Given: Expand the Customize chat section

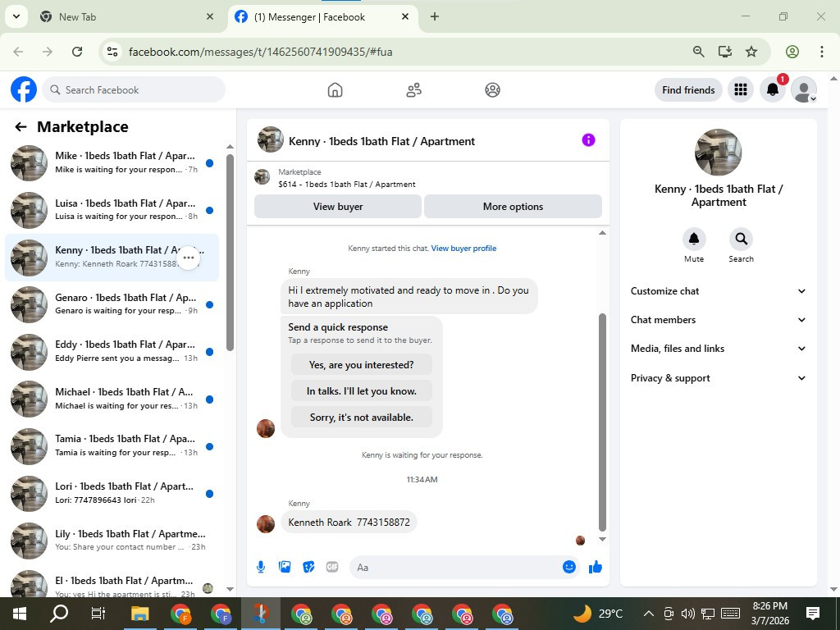Looking at the screenshot, I should (x=718, y=291).
